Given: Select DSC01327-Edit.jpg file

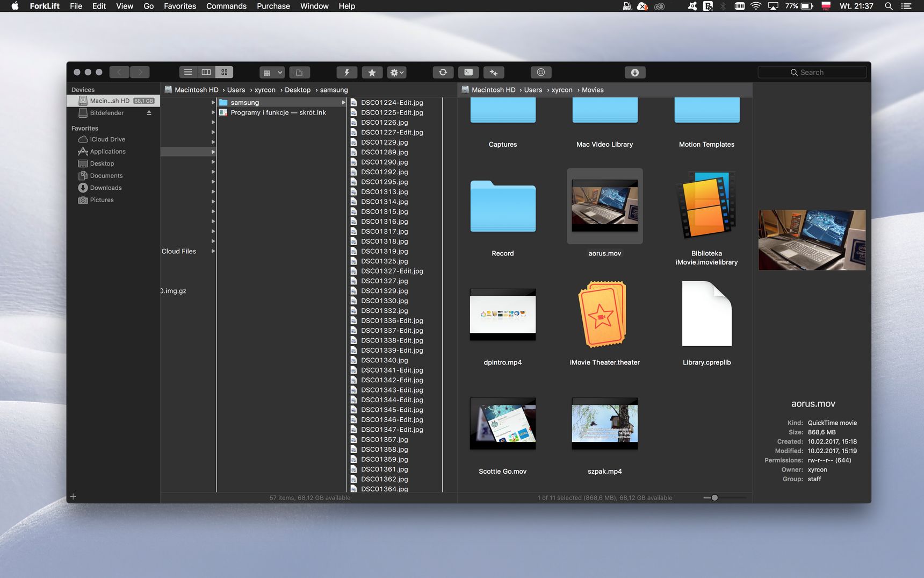Looking at the screenshot, I should click(392, 271).
